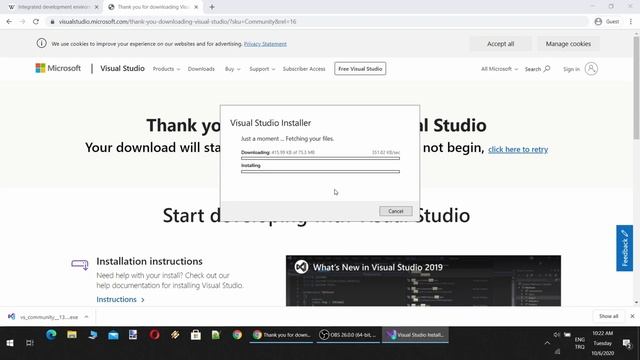Launch Opera from the taskbar

pos(154,335)
